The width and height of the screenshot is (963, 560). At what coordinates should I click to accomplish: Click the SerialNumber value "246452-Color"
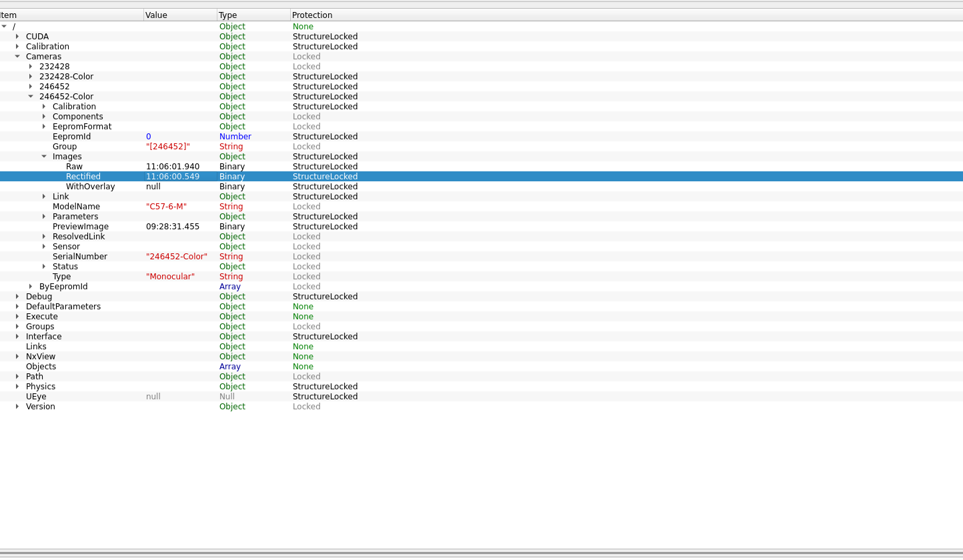(x=177, y=257)
